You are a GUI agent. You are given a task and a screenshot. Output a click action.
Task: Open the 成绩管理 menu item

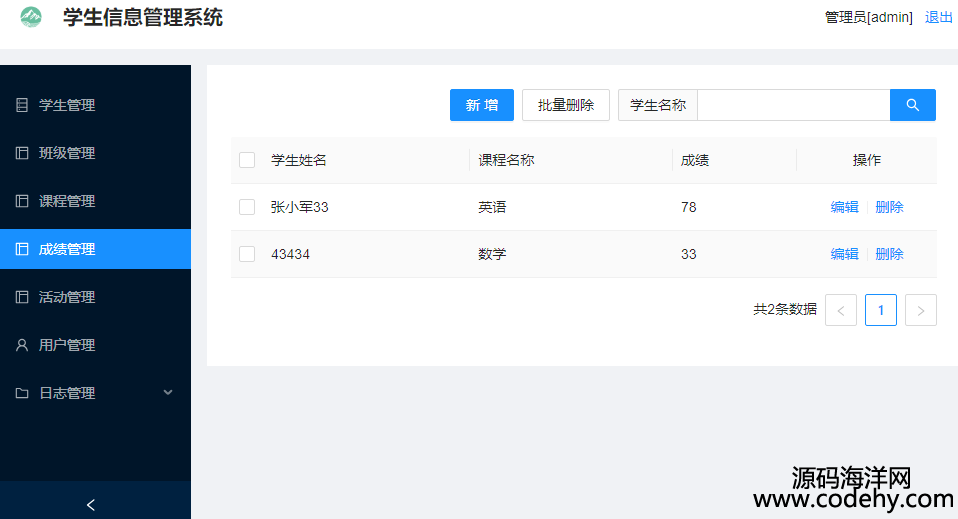point(67,249)
